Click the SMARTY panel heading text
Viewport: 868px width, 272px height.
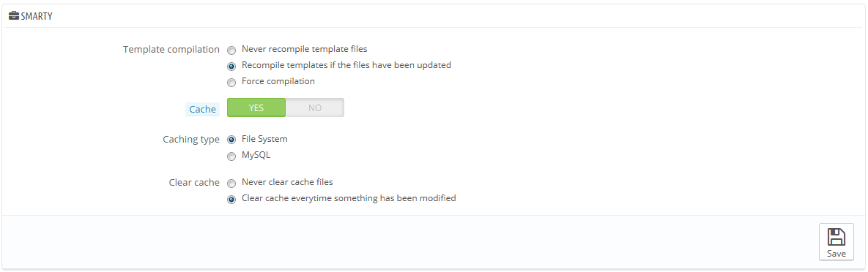click(x=37, y=17)
